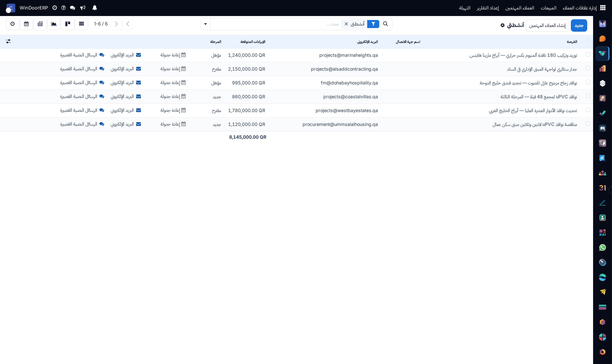The image size is (612, 364).
Task: Click the جديد button
Action: tap(579, 25)
